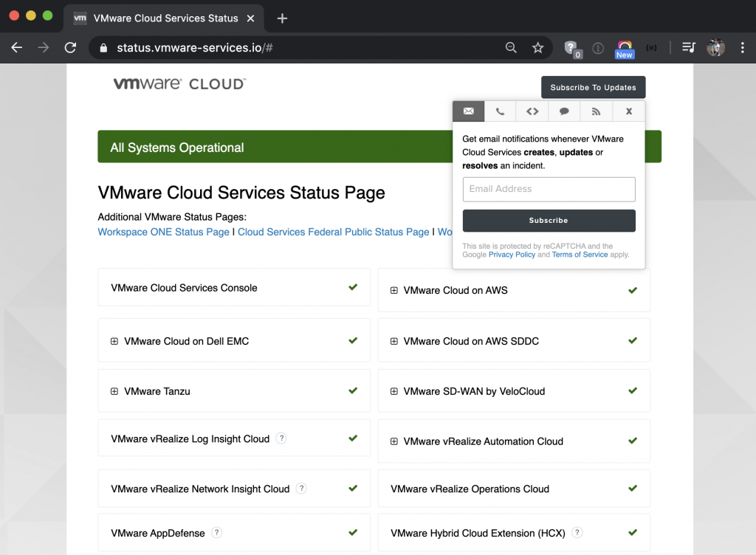Click the question mark beside VMware vRealize Log Insight Cloud
This screenshot has height=555, width=756.
click(x=281, y=438)
